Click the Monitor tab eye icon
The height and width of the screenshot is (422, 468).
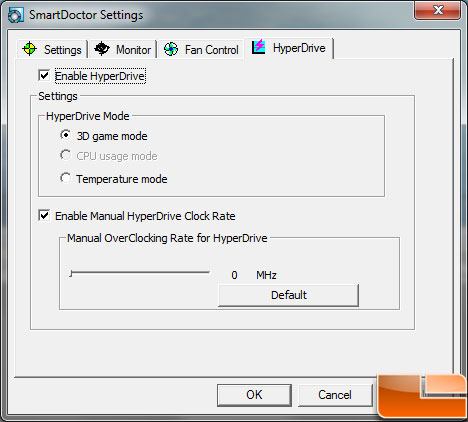click(x=102, y=49)
